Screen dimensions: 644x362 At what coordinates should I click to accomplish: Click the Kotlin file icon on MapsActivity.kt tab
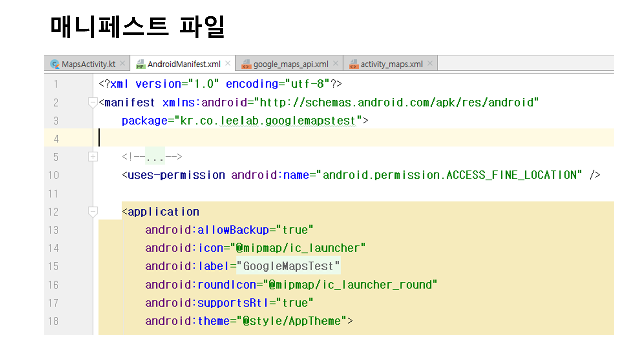[55, 64]
